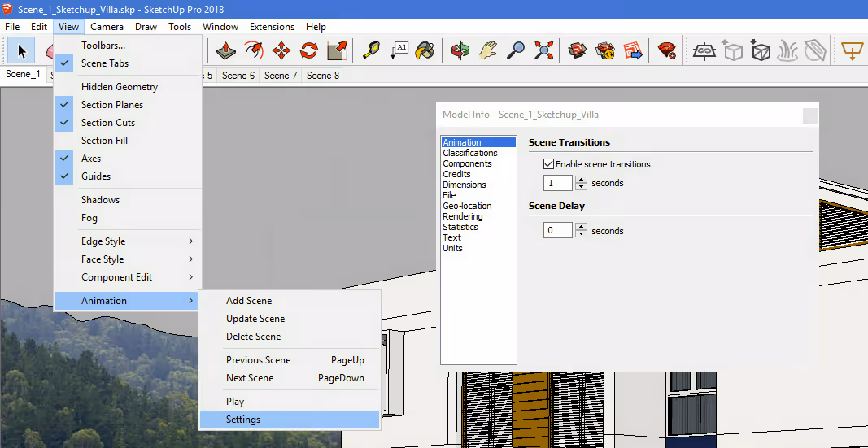Select the arrow Select tool

(x=22, y=51)
